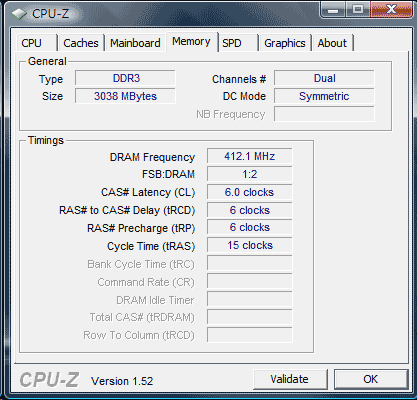Click the Cycle Time value 15 clocks
This screenshot has height=400, width=417.
point(250,245)
